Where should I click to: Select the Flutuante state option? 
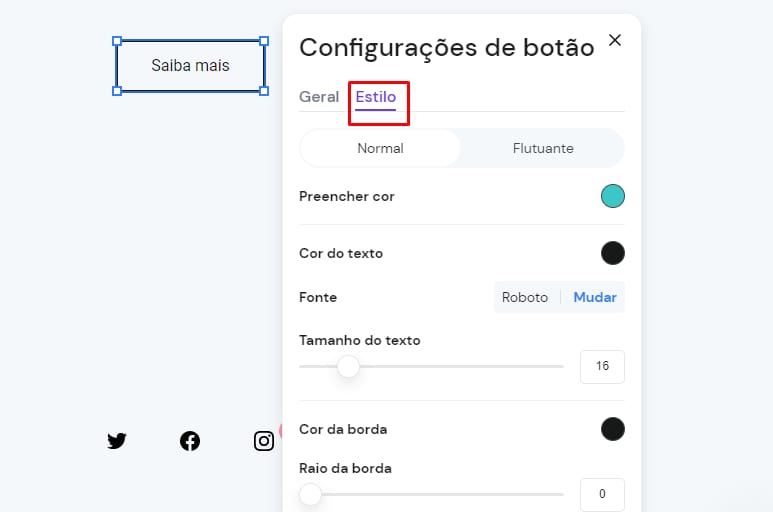click(543, 148)
